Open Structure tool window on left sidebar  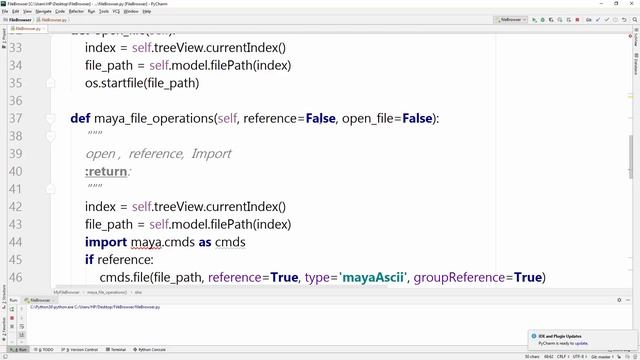(4, 298)
